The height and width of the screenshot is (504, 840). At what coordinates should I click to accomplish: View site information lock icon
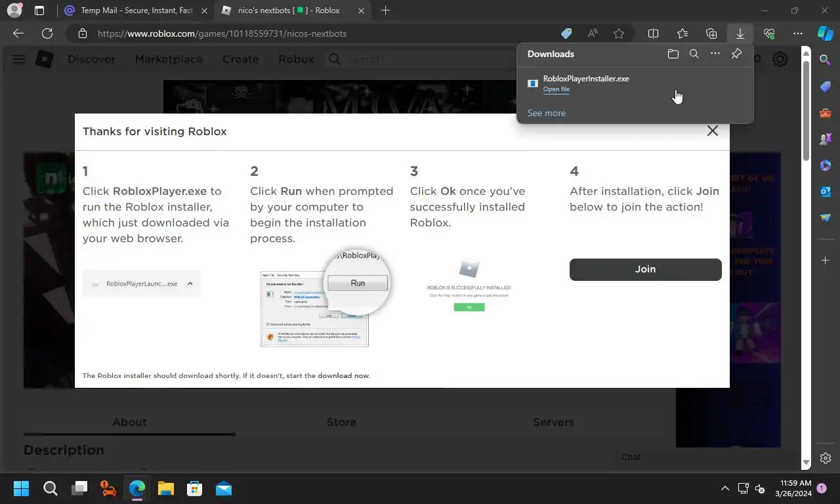(82, 33)
